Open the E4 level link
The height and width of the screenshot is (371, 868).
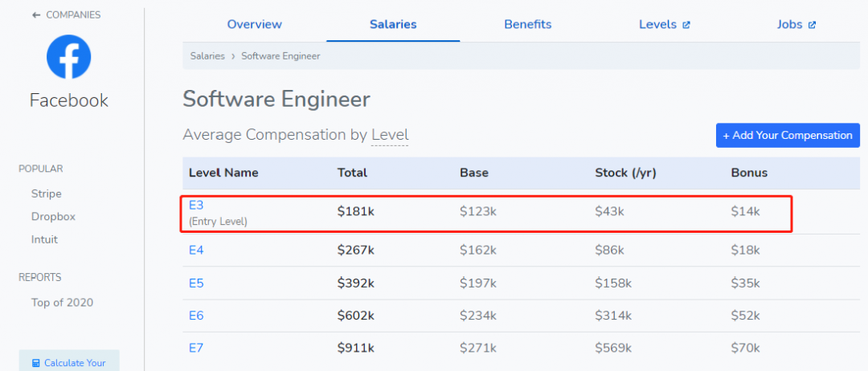197,250
